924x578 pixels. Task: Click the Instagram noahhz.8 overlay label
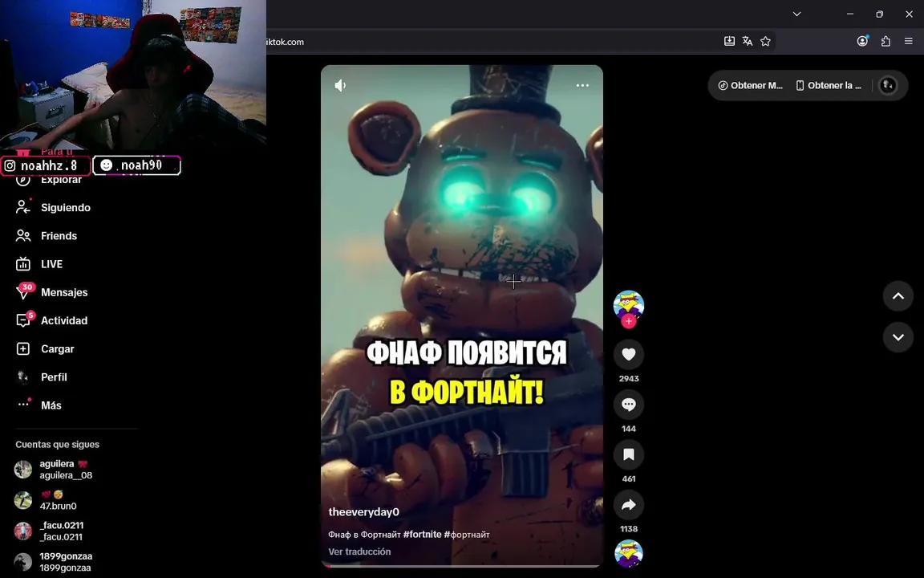pos(46,165)
